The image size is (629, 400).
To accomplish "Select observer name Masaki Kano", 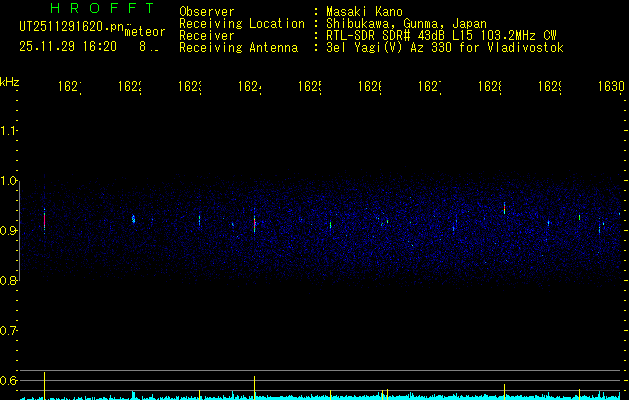I will pos(364,11).
